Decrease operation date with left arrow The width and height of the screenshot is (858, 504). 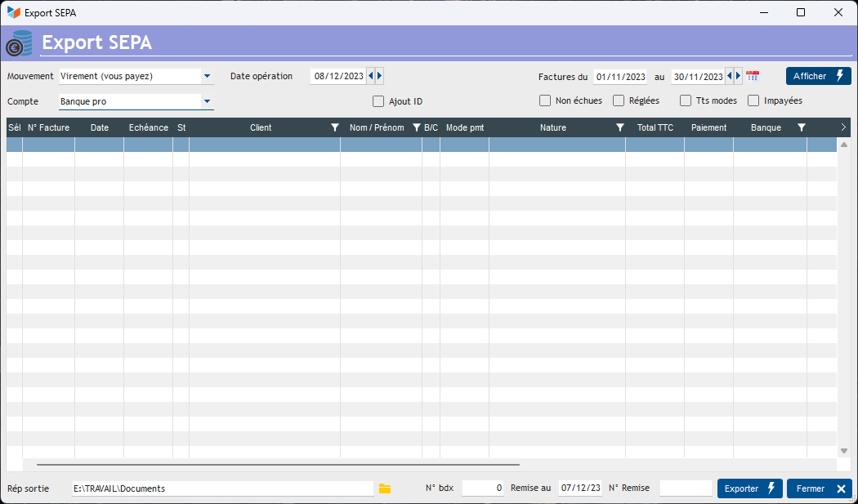(371, 76)
